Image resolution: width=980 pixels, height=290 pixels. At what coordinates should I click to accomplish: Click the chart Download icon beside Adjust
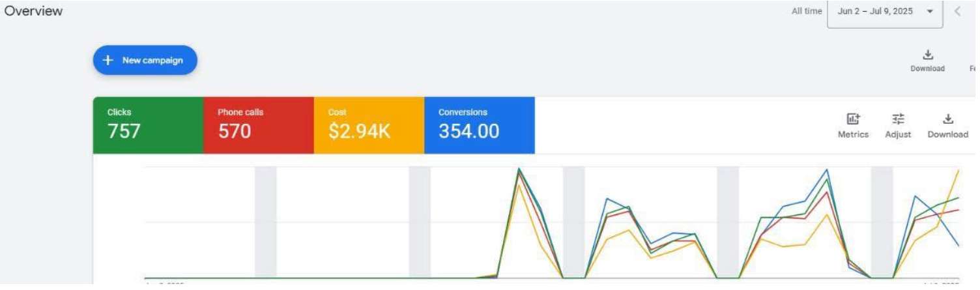[x=948, y=119]
